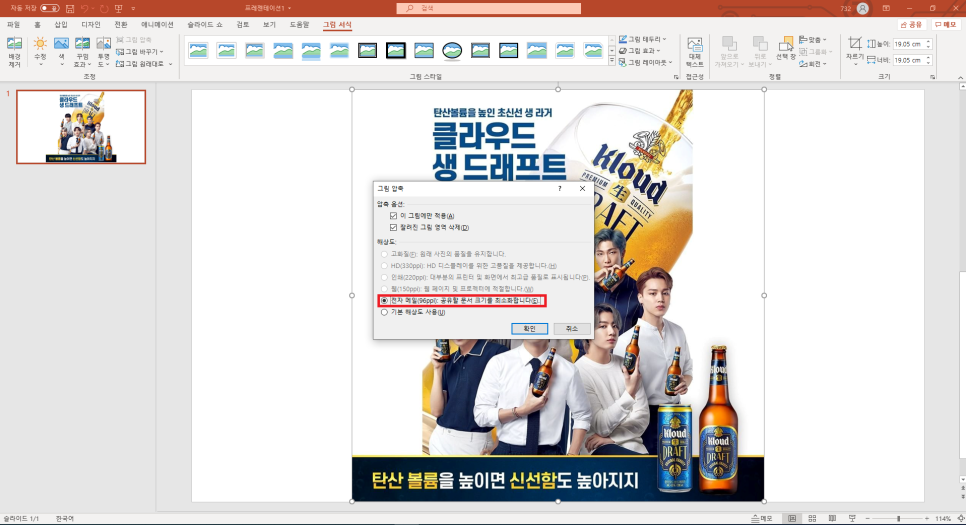Apply the thick black frame picture style

coord(396,51)
